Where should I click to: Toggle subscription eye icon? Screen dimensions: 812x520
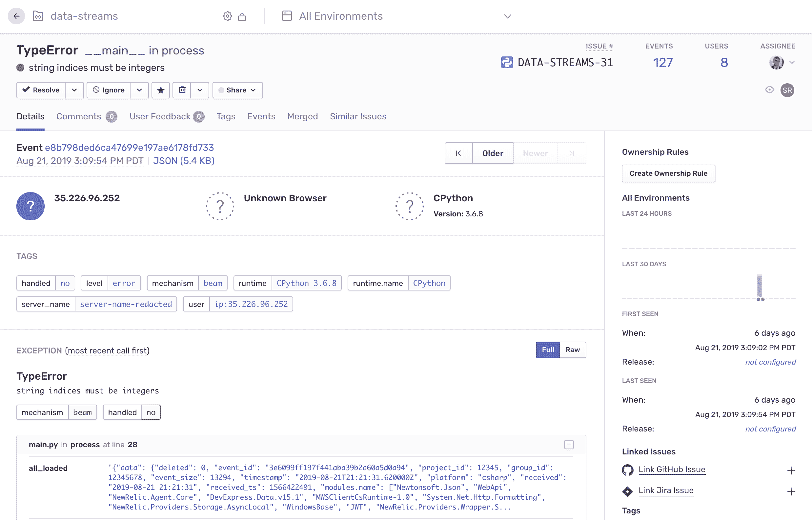pyautogui.click(x=770, y=90)
